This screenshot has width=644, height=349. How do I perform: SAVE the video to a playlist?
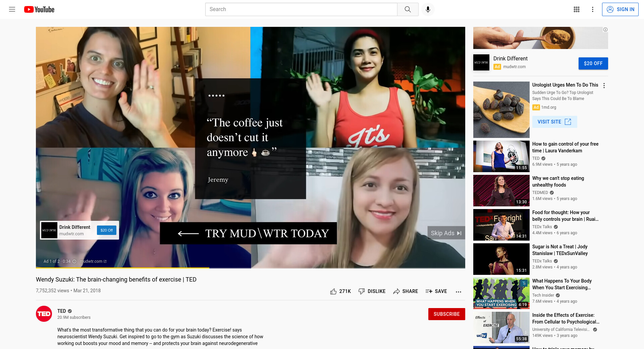click(x=436, y=291)
